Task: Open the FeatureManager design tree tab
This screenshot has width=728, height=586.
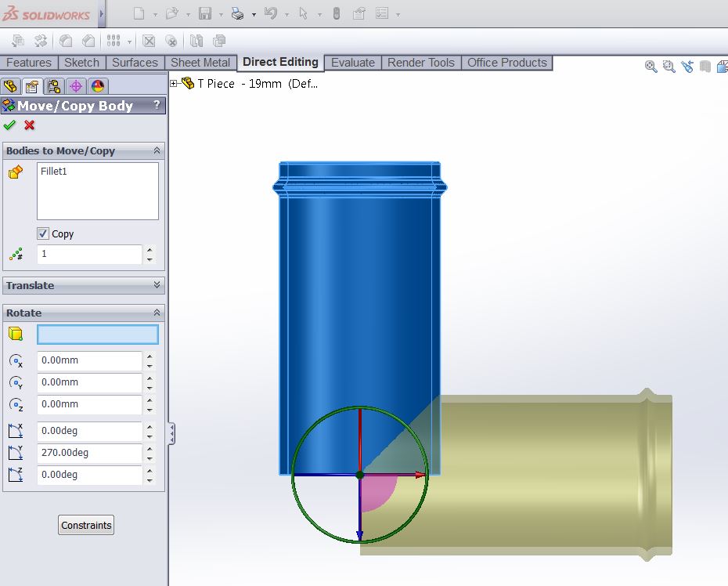Action: tap(10, 86)
